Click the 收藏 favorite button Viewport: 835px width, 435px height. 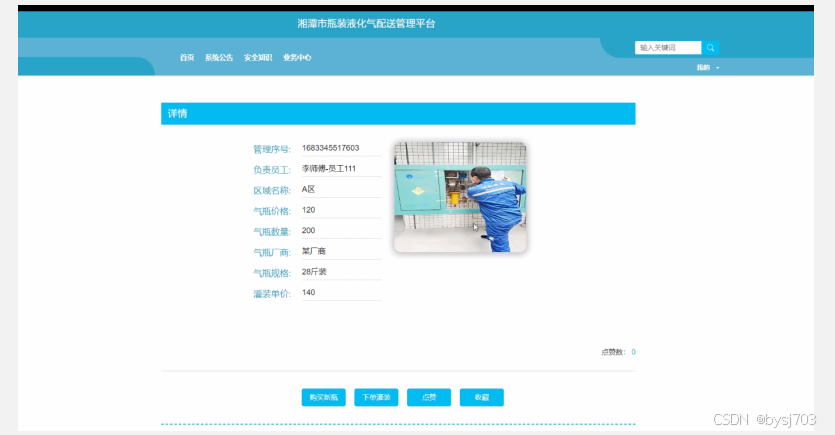pos(482,397)
